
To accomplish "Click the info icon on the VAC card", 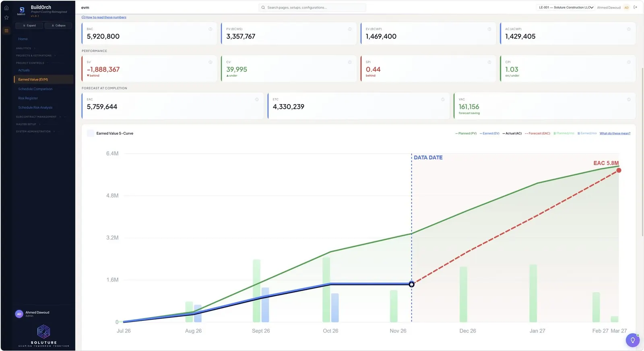I will pyautogui.click(x=629, y=99).
